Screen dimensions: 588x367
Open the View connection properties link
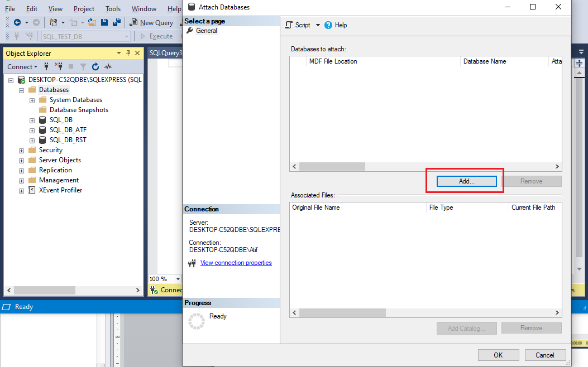[x=236, y=262]
